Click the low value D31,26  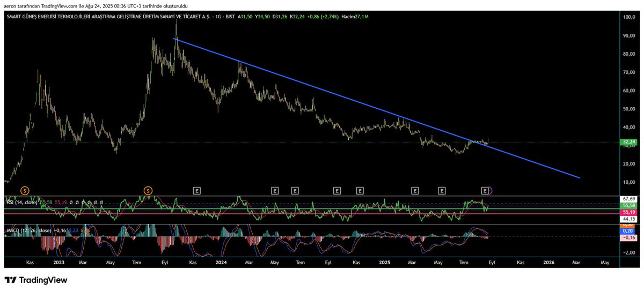(281, 17)
